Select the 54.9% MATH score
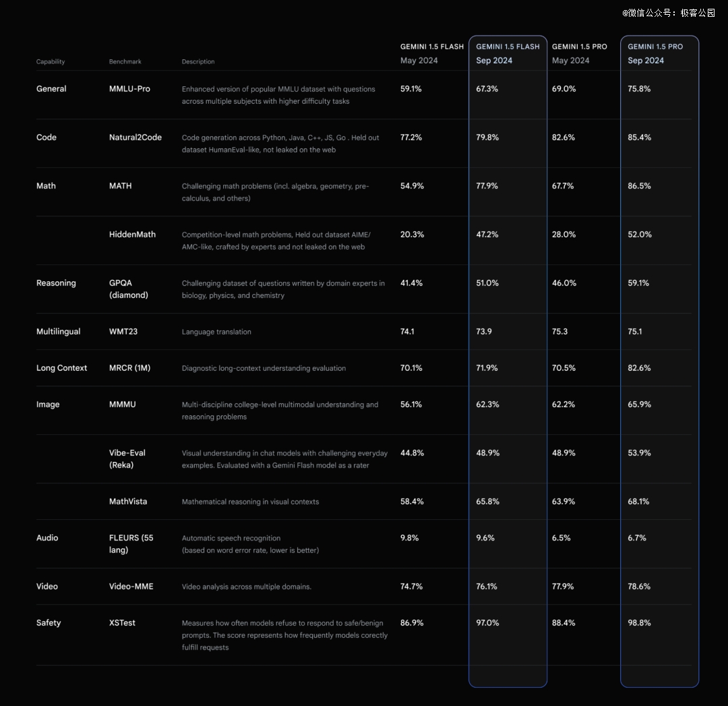Screen dimensions: 728x706 click(x=412, y=186)
